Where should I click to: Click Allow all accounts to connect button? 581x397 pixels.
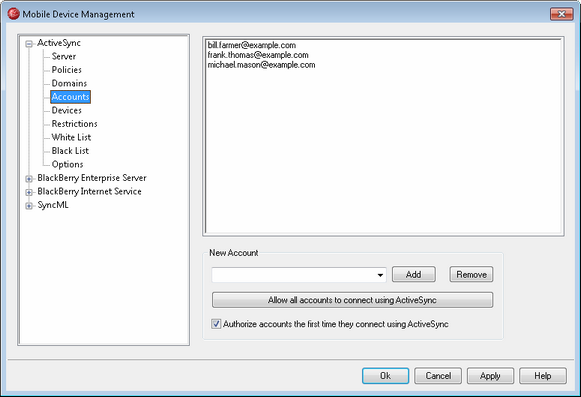pyautogui.click(x=352, y=300)
